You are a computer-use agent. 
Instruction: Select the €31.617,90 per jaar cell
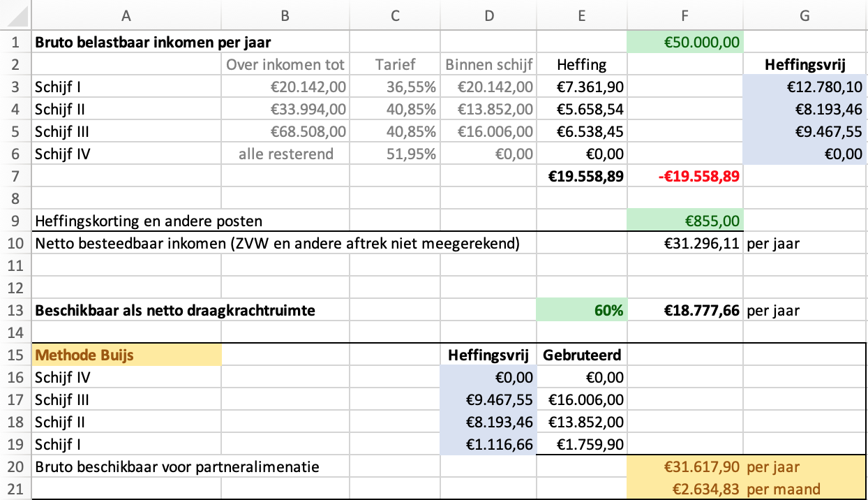pyautogui.click(x=684, y=466)
